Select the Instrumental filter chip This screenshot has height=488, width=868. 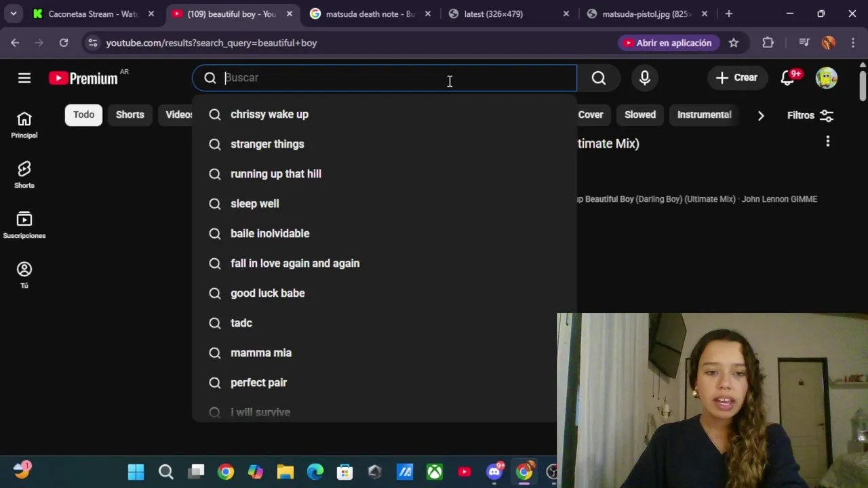pyautogui.click(x=705, y=115)
